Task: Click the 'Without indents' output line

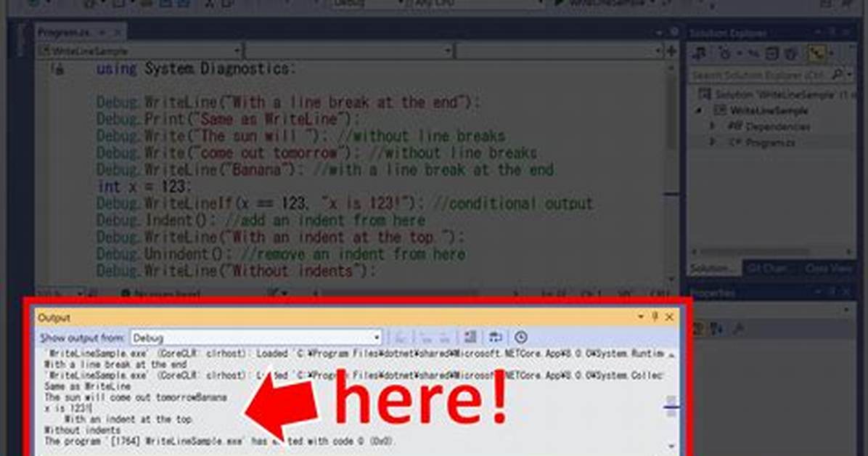Action: pos(82,430)
